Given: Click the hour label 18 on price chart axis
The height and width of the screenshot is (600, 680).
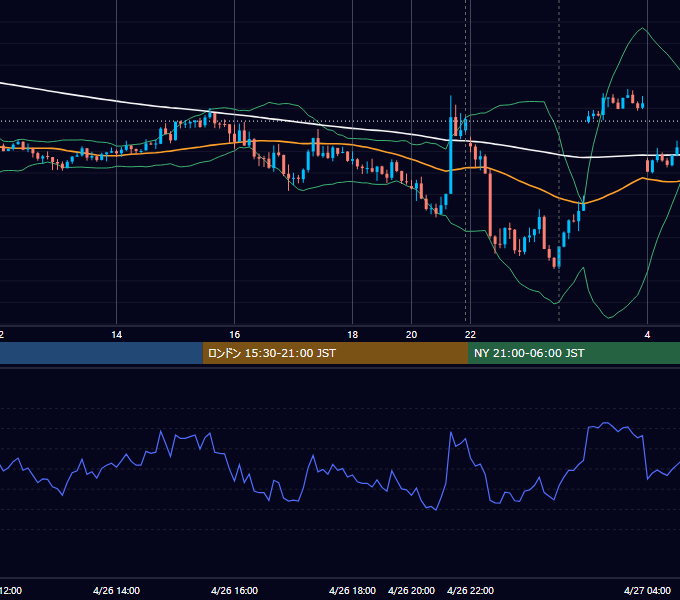Looking at the screenshot, I should (353, 335).
